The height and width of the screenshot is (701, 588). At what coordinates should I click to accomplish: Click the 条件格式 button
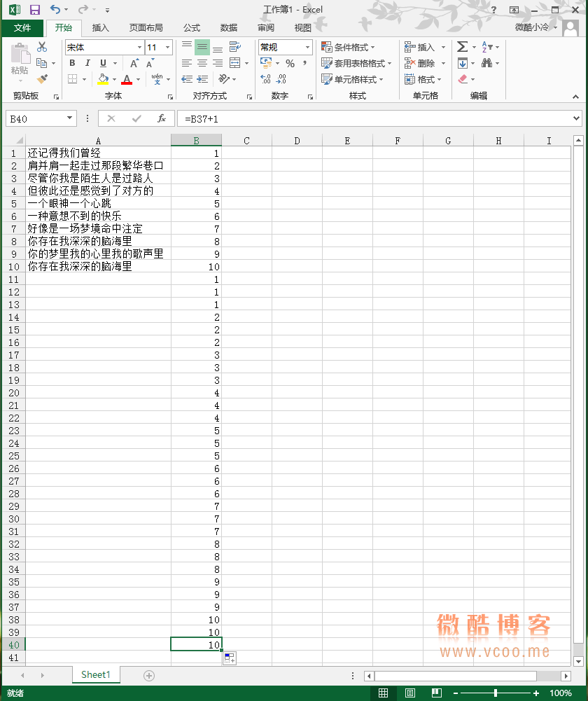[348, 47]
